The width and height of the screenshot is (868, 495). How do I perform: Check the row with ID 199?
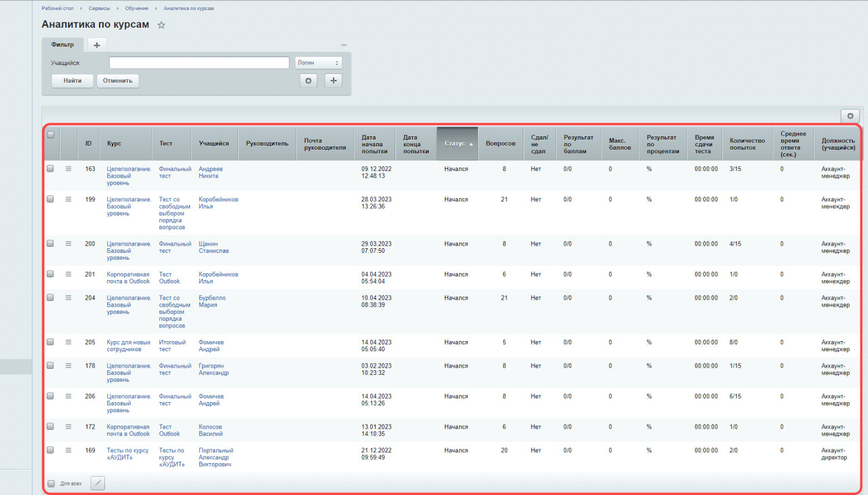pyautogui.click(x=50, y=199)
